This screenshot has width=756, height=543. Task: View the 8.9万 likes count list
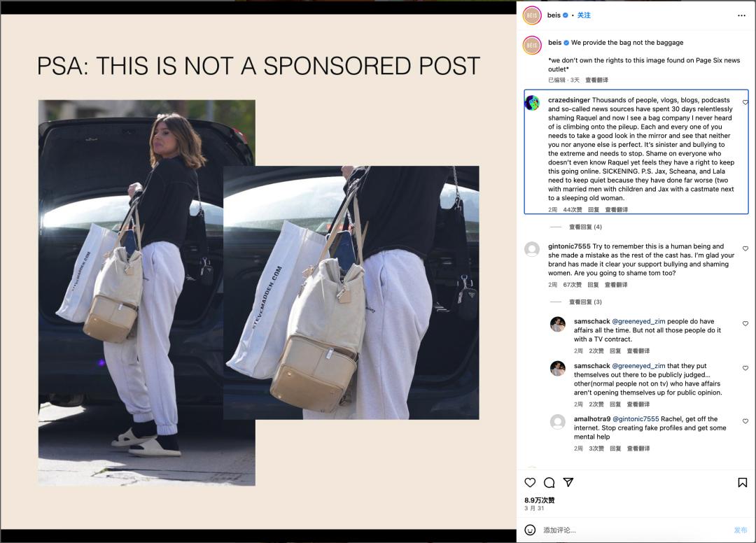coord(540,500)
